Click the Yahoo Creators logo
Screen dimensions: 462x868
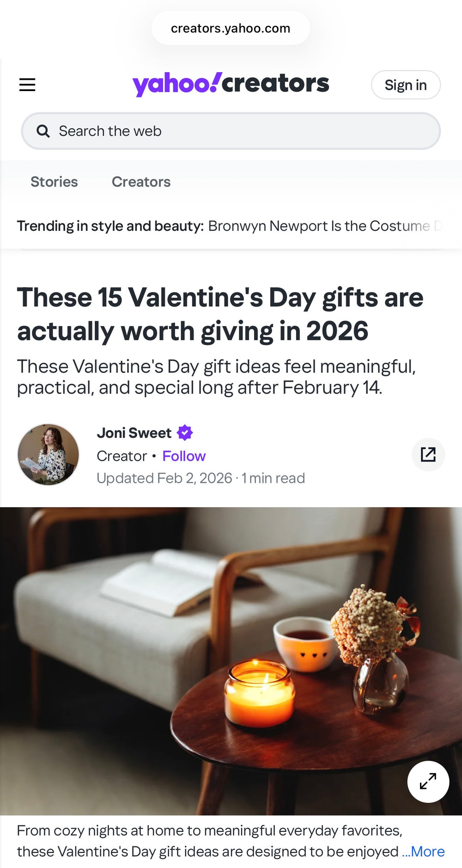[x=231, y=84]
